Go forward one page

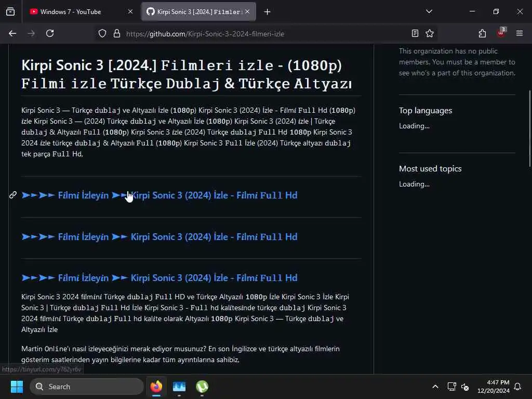31,33
